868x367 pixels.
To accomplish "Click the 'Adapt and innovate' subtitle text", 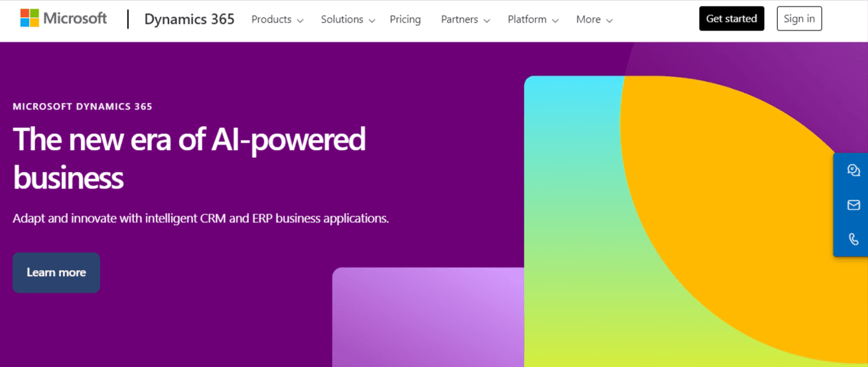I will 200,218.
